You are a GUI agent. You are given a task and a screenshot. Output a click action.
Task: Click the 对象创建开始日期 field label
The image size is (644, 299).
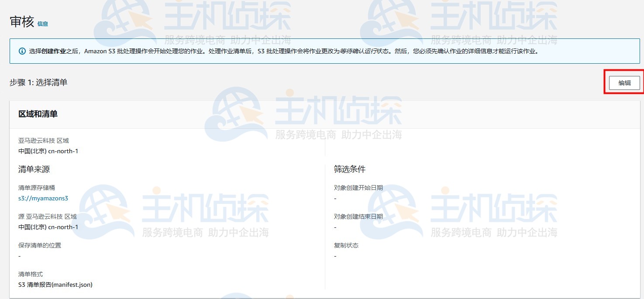(355, 187)
